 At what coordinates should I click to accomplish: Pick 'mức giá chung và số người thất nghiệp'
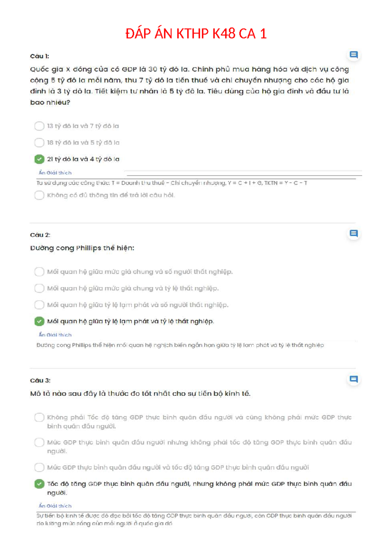click(x=39, y=272)
